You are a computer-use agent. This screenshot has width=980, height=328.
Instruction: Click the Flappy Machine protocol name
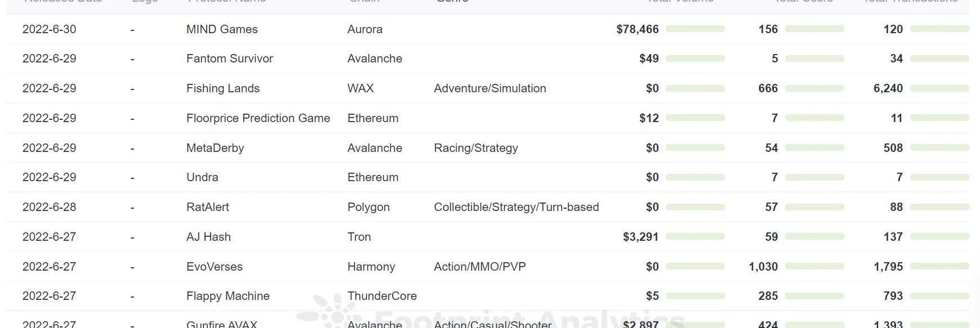[228, 296]
